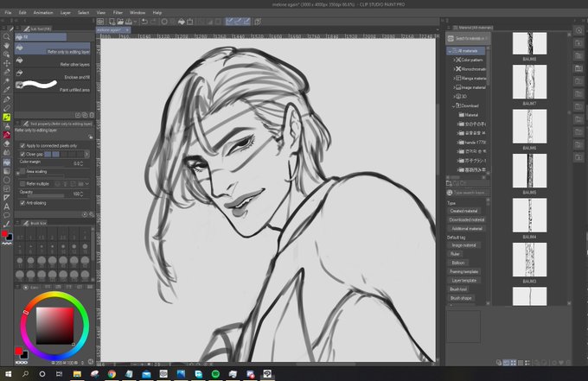Open the wrench sub tool detail icon
588x381 pixels.
pyautogui.click(x=92, y=214)
